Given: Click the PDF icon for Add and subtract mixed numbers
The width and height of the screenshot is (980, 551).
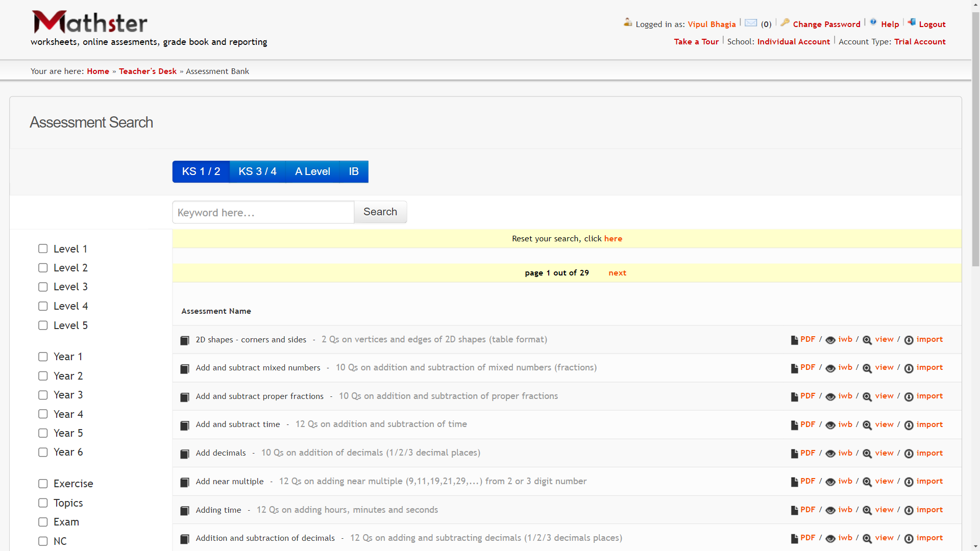Looking at the screenshot, I should click(794, 368).
